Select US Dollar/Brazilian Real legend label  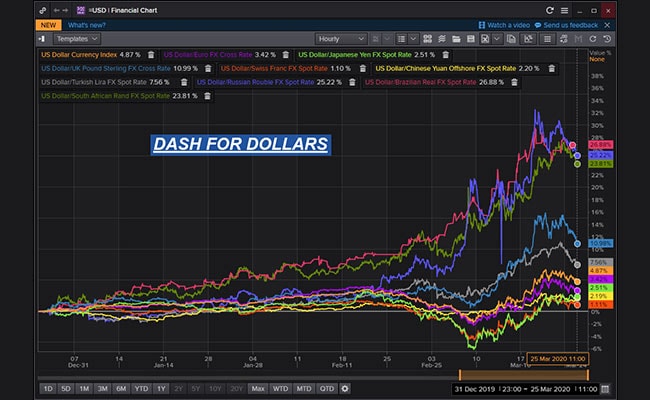tap(420, 82)
